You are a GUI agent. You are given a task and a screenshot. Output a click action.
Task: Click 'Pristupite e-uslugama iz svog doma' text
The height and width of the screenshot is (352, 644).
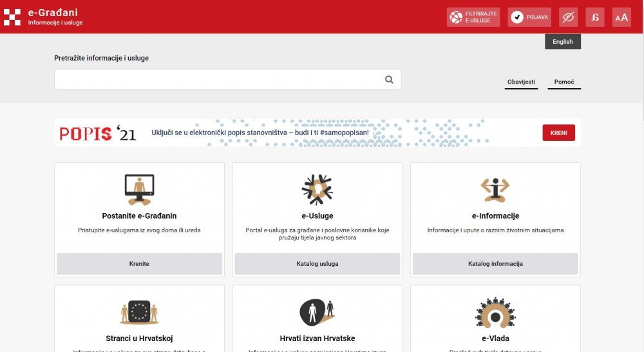[x=139, y=230]
